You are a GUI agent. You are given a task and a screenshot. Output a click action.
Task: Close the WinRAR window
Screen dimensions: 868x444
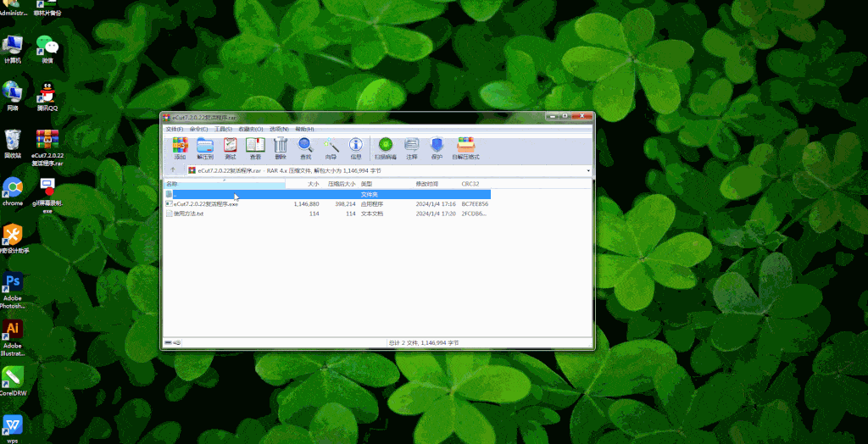[581, 116]
